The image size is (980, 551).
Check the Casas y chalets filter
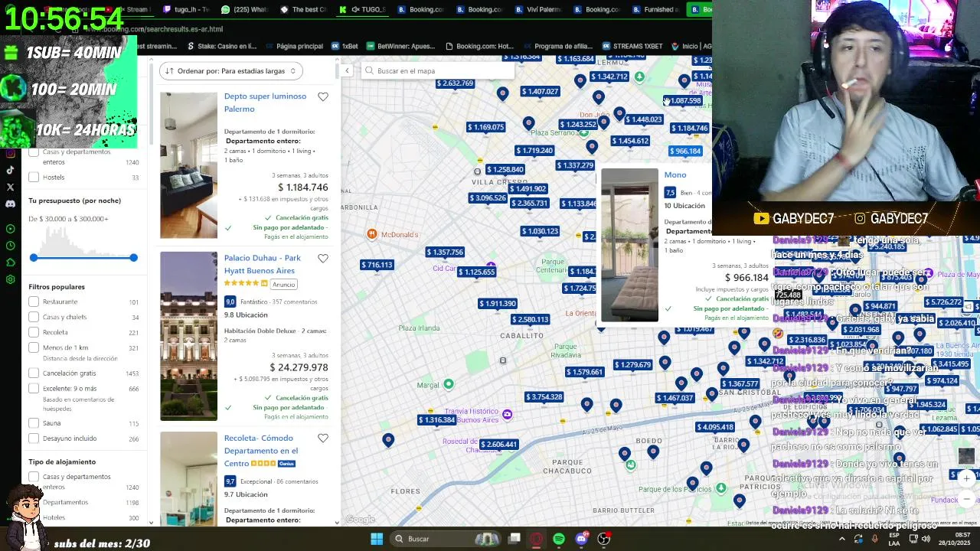34,317
